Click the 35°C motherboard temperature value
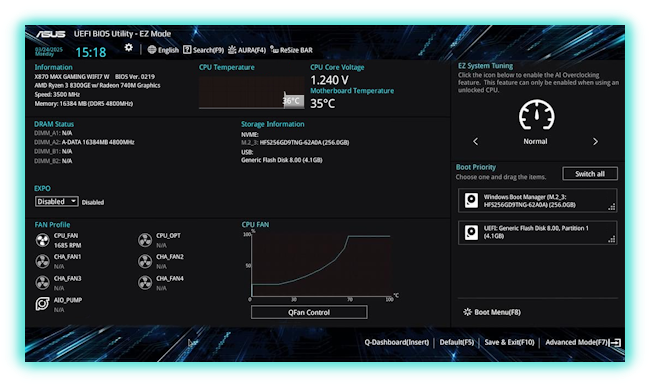650x387 pixels. 323,104
